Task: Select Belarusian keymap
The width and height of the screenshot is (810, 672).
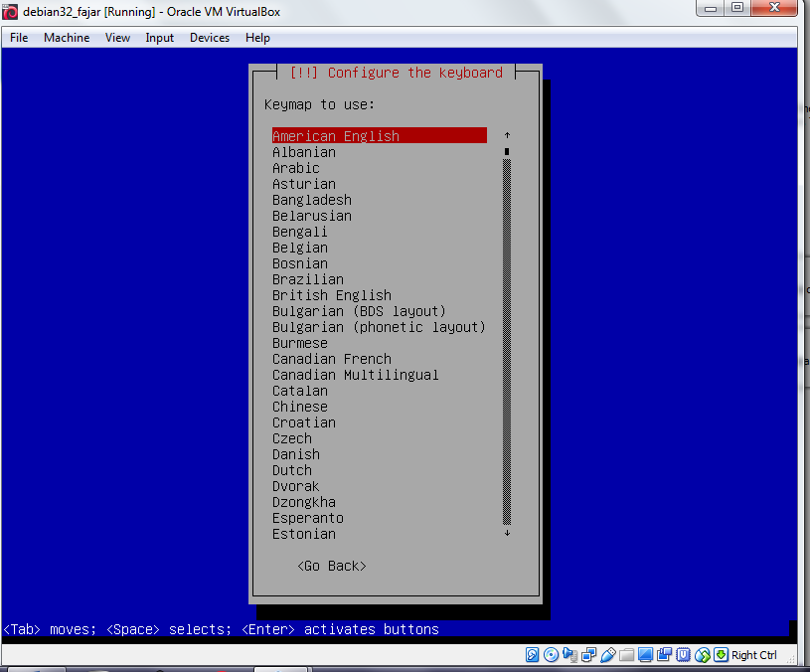Action: (x=312, y=216)
